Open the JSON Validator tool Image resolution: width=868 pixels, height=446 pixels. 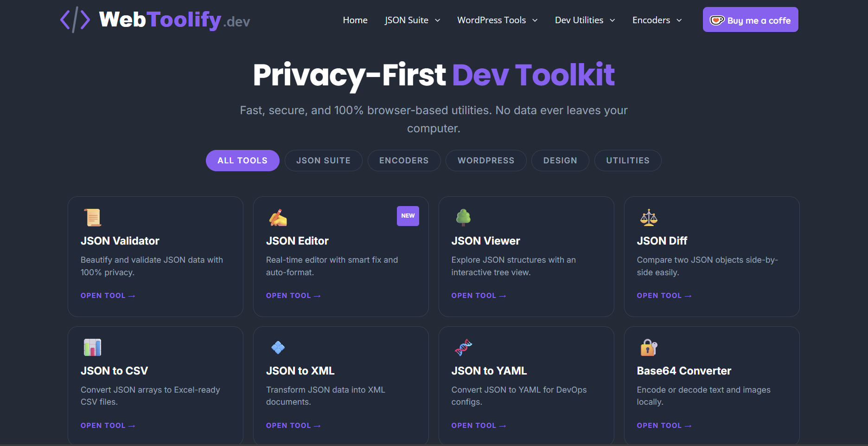point(108,295)
